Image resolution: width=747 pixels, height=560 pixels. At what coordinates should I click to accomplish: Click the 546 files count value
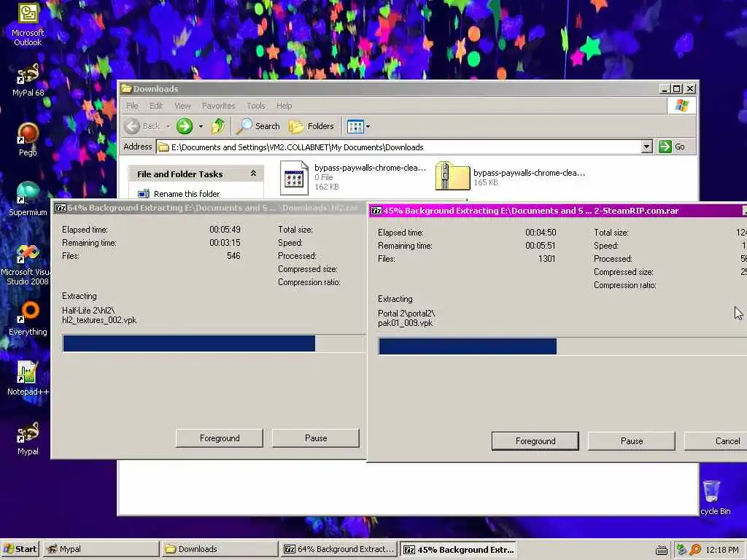[x=233, y=256]
